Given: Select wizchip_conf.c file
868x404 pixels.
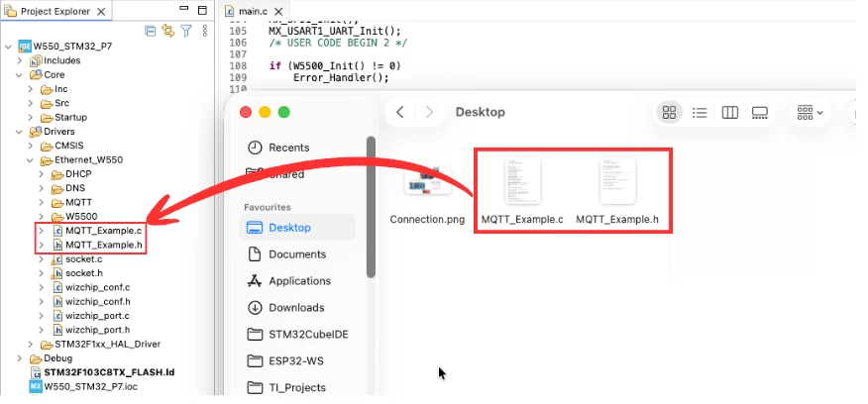Looking at the screenshot, I should 97,288.
